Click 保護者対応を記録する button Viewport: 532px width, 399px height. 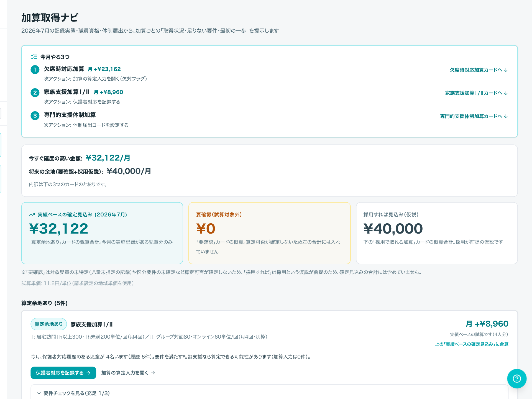(63, 373)
